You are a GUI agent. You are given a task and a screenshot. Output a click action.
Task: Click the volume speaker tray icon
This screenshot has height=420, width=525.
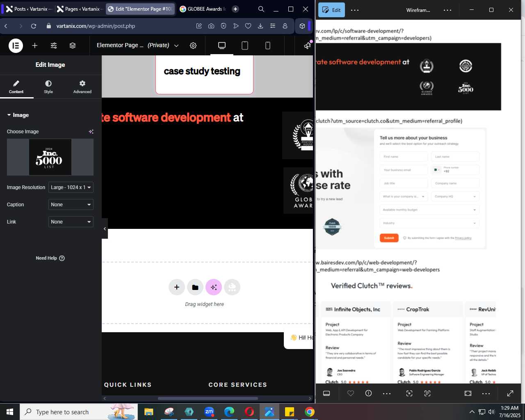pyautogui.click(x=491, y=412)
